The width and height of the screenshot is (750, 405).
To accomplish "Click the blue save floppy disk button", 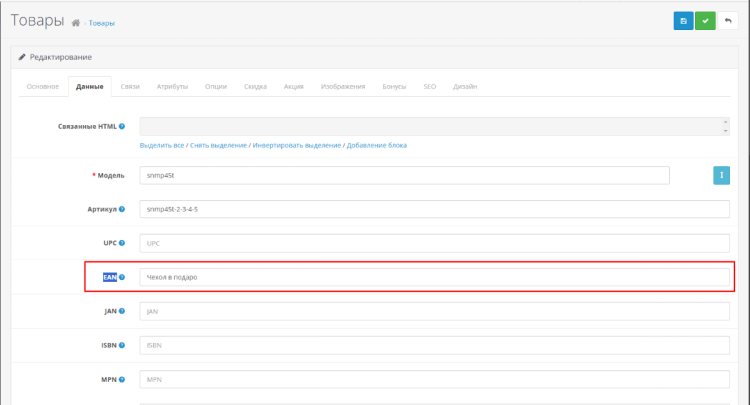I will pos(683,20).
